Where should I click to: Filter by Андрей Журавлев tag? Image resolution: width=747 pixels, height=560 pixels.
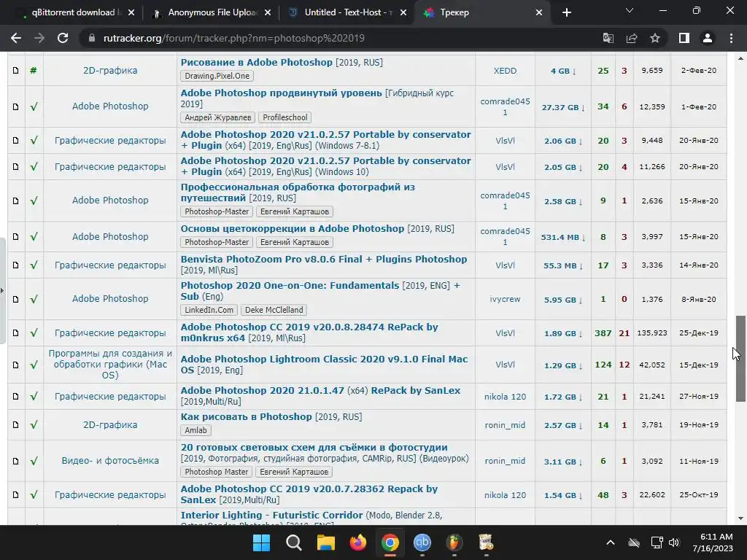217,117
